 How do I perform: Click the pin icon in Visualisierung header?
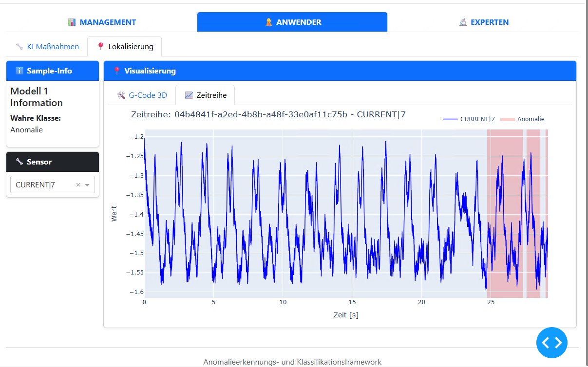click(x=117, y=71)
